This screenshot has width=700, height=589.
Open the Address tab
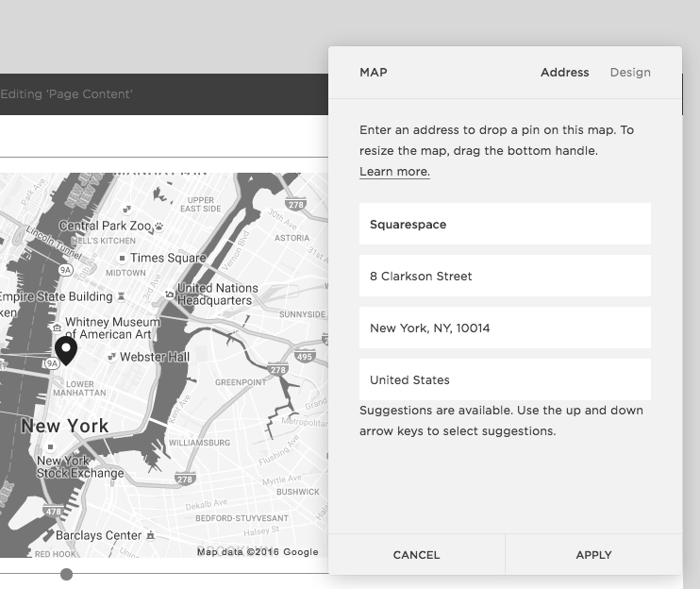pyautogui.click(x=564, y=73)
